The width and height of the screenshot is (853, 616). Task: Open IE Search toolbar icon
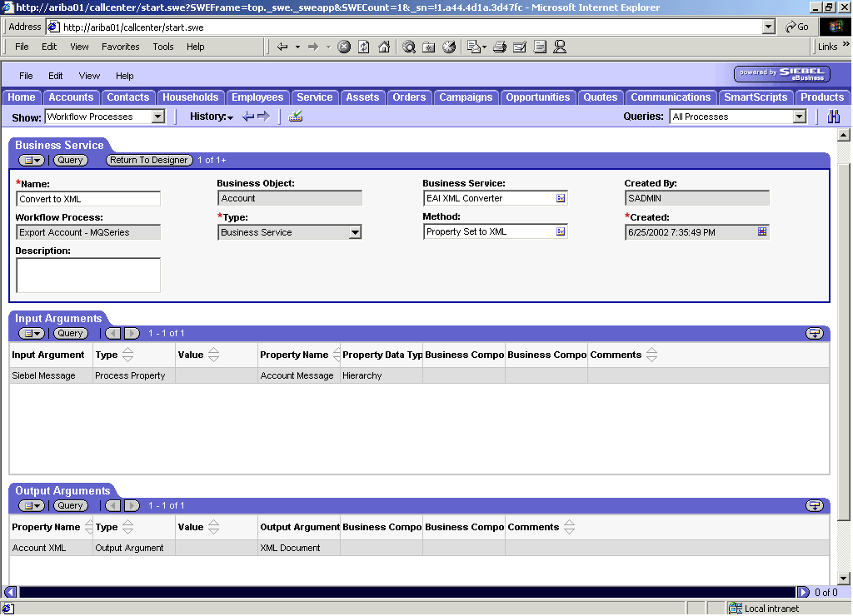tap(409, 47)
